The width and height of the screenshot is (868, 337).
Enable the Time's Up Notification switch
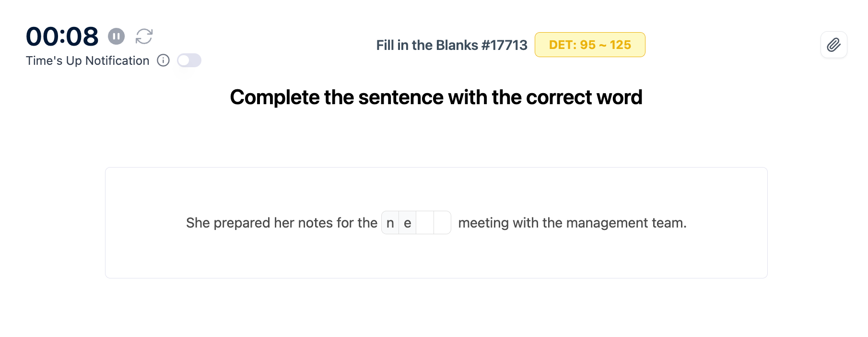point(189,60)
